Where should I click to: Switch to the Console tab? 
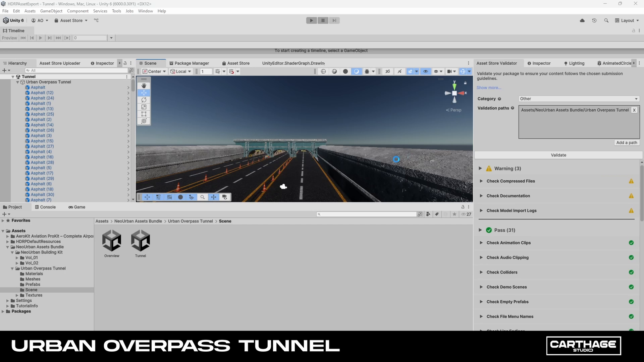pos(45,207)
